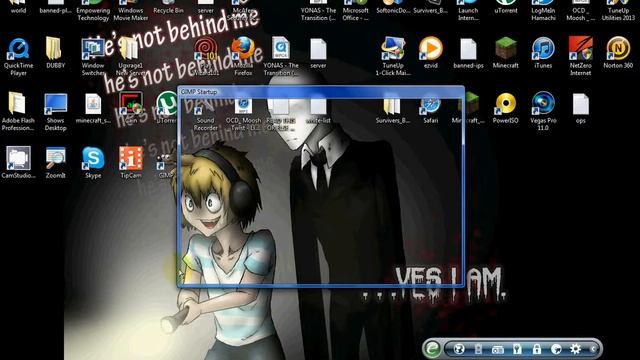This screenshot has height=360, width=640.
Task: Select the Empowering Technology label
Action: tap(93, 14)
